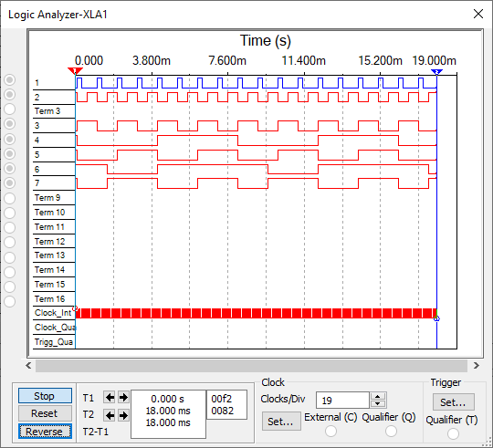493x448 pixels.
Task: Click the hex value readout 00f2
Action: pos(221,399)
